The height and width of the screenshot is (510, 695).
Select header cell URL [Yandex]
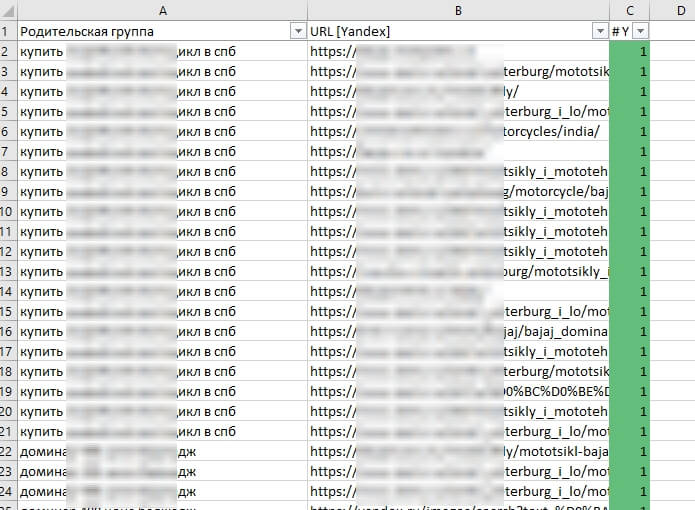[458, 31]
